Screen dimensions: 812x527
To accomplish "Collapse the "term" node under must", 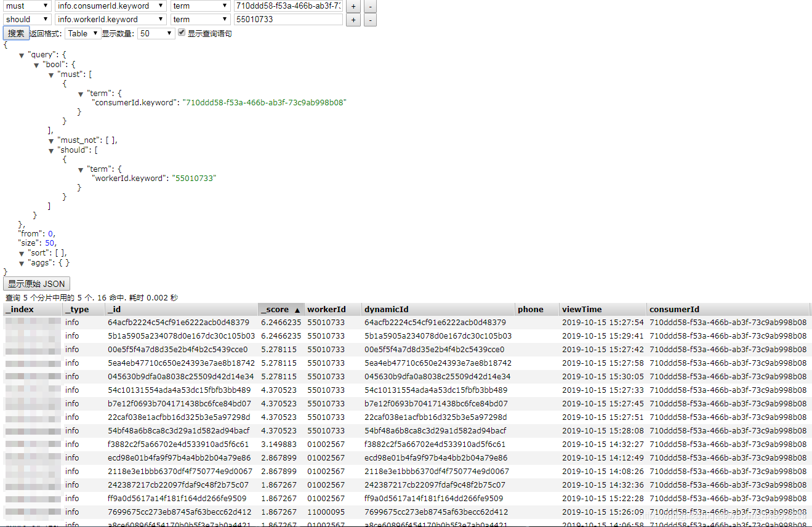I will pyautogui.click(x=81, y=94).
